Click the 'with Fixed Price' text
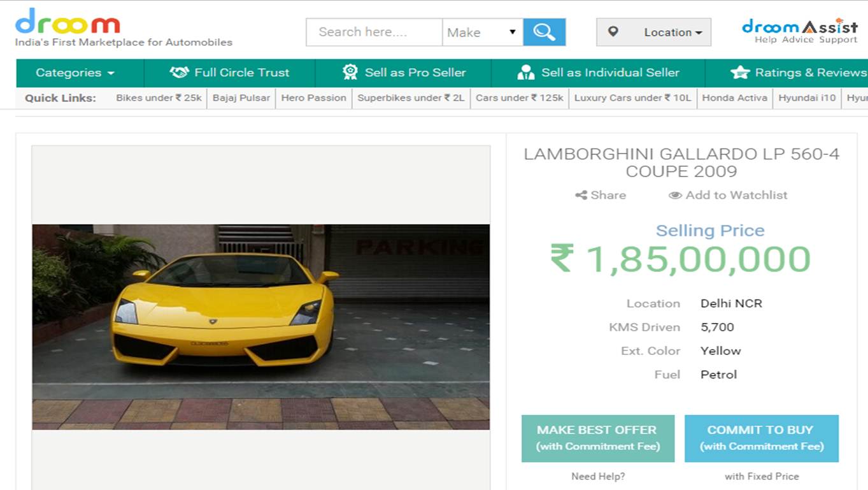The height and width of the screenshot is (490, 868). pyautogui.click(x=762, y=476)
